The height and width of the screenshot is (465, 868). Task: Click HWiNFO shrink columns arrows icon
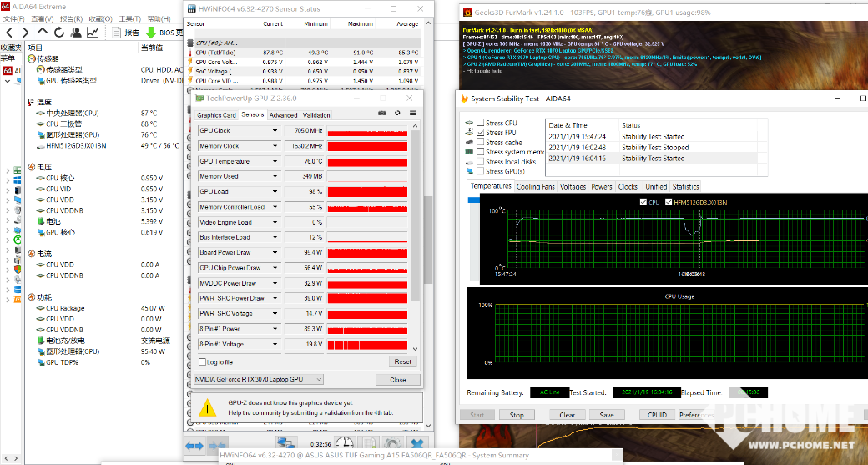pyautogui.click(x=218, y=446)
